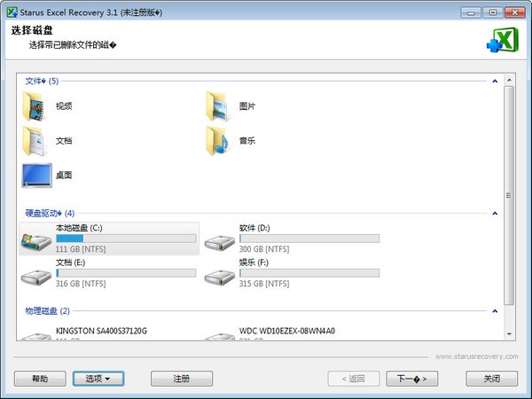The image size is (532, 399).
Task: Select local disk 本地磁盘 (C:) drive icon
Action: (36, 240)
